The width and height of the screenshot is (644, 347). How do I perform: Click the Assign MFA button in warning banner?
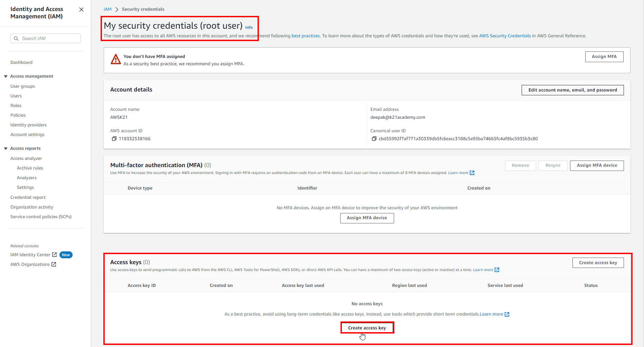click(x=604, y=57)
